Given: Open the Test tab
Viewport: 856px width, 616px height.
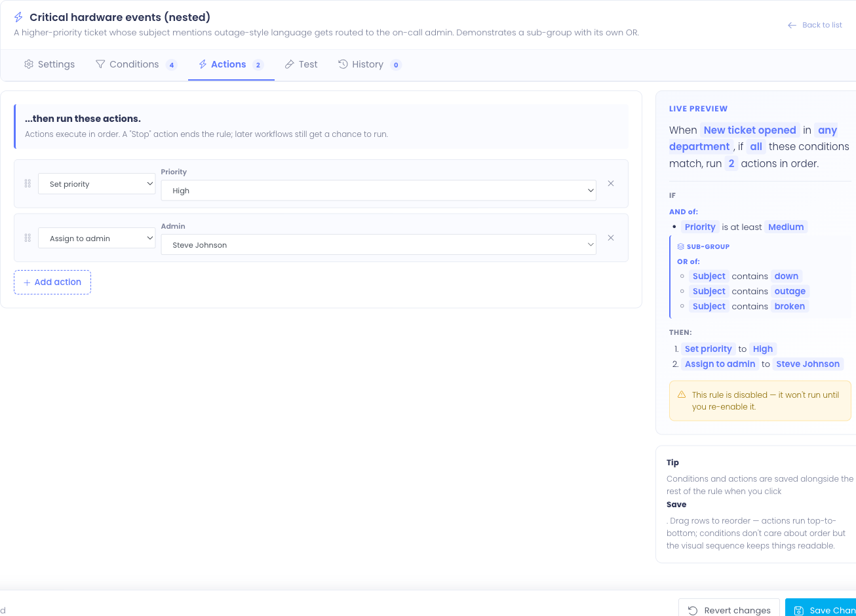Looking at the screenshot, I should [x=301, y=64].
